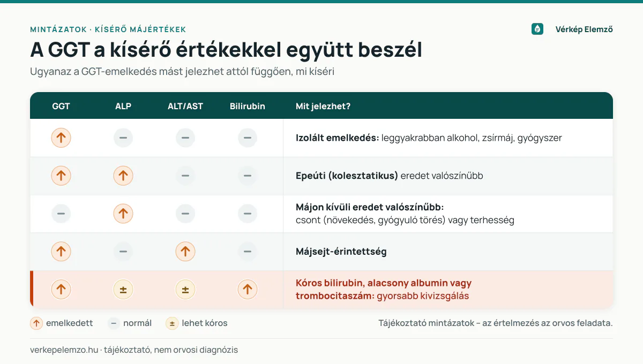This screenshot has width=643, height=364.
Task: Click the legend's lehet kóros plus-minus icon
Action: coord(172,323)
